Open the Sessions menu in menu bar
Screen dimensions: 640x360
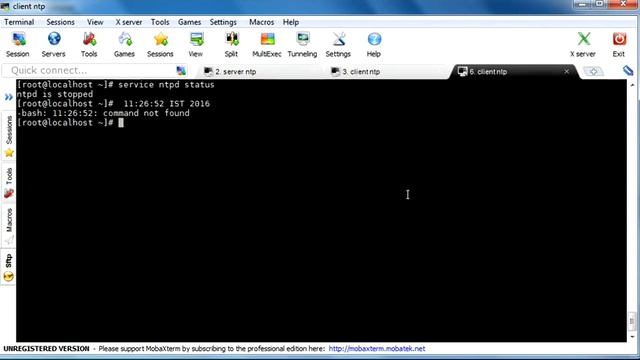pos(60,22)
